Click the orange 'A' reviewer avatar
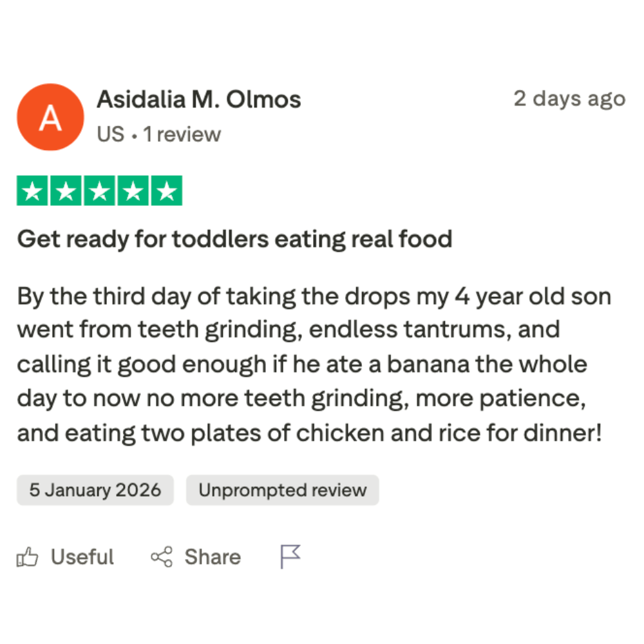Viewport: 644px width, 644px height. (x=50, y=117)
